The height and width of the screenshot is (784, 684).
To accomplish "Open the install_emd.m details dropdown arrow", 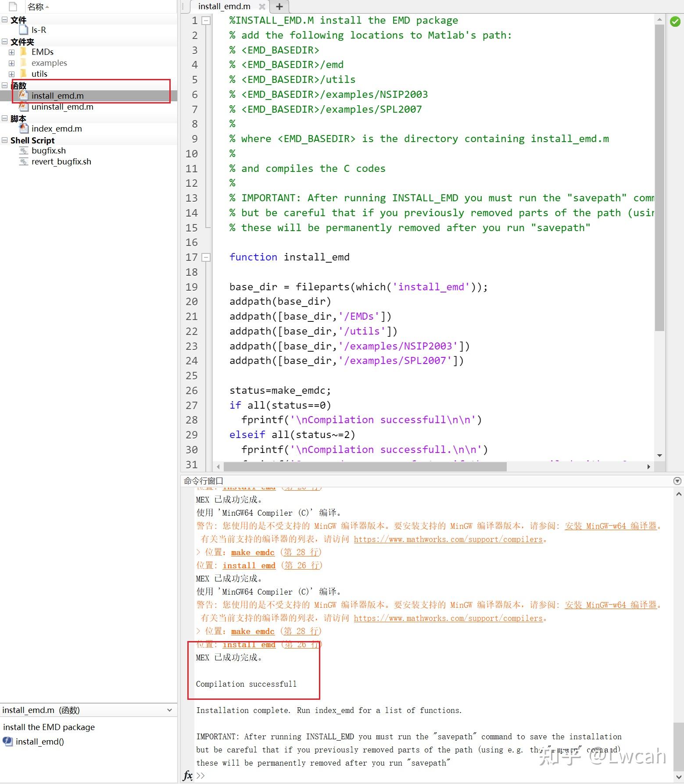I will pyautogui.click(x=170, y=710).
